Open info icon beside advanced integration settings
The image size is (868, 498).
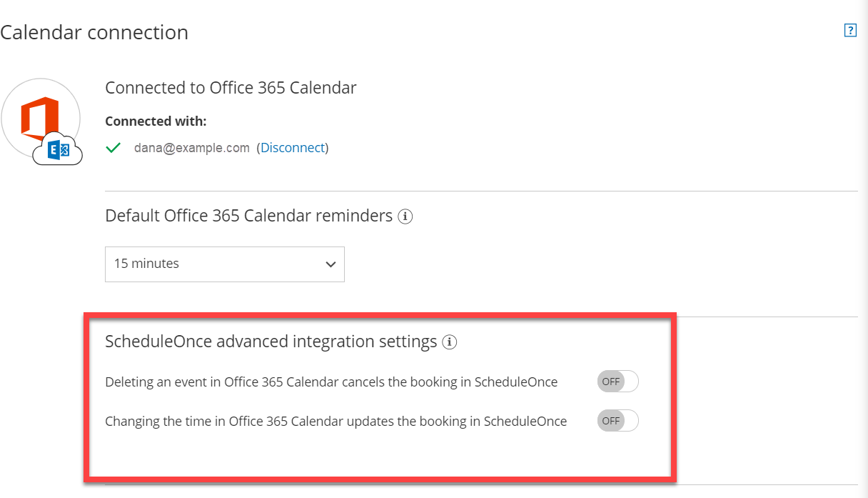coord(449,342)
